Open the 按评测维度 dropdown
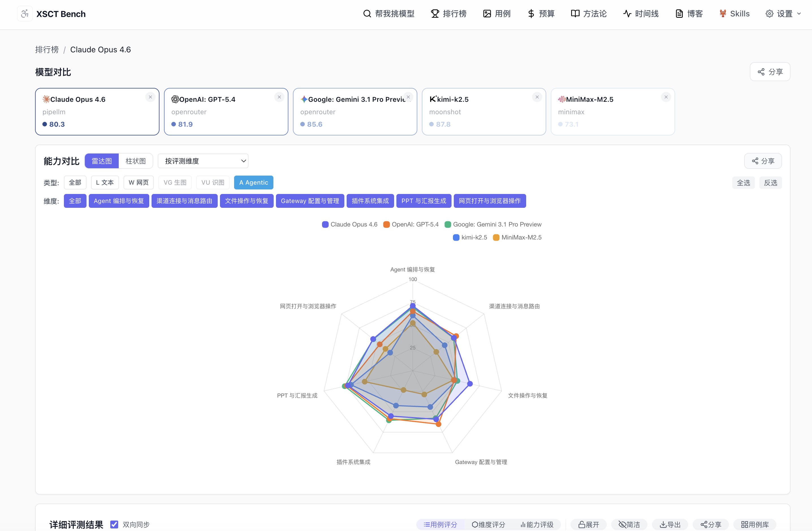This screenshot has width=812, height=531. (x=203, y=161)
